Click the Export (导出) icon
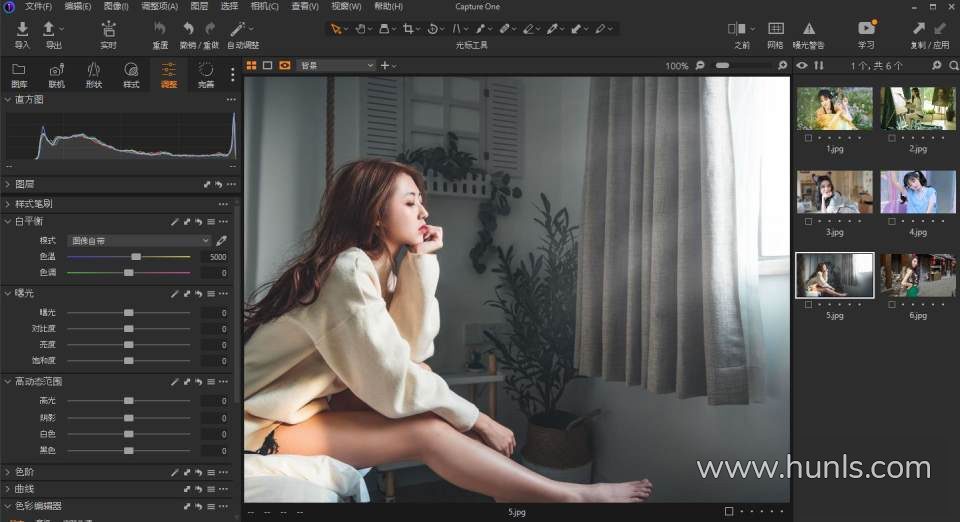 [48, 29]
